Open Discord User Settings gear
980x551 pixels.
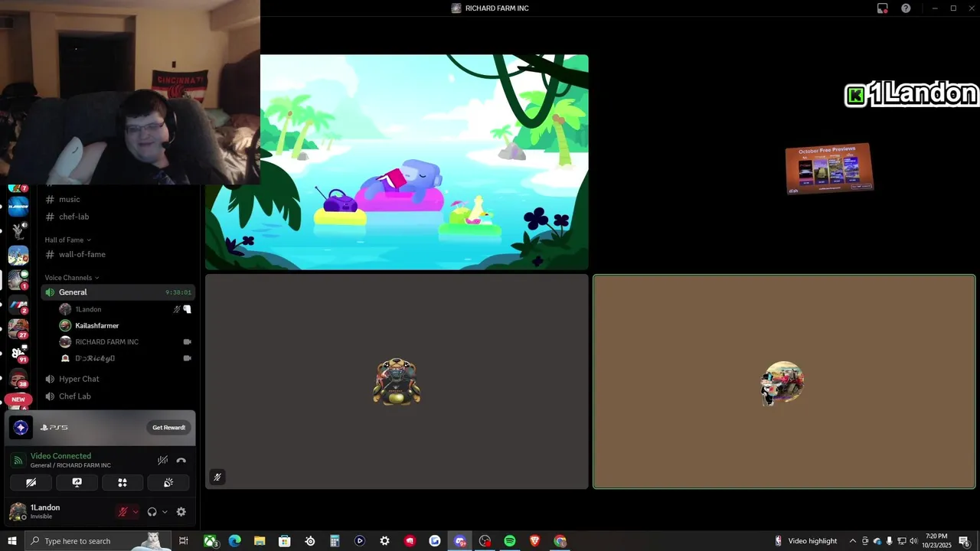(181, 512)
